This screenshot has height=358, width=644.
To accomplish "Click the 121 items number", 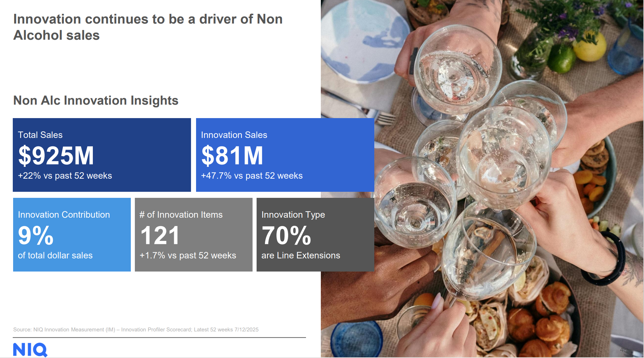I will [160, 236].
